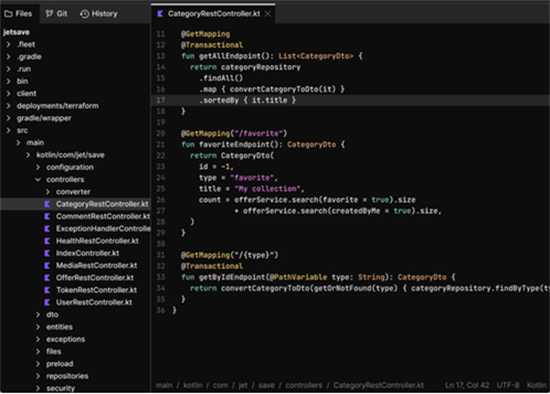Open the History tab
550x394 pixels.
click(99, 14)
